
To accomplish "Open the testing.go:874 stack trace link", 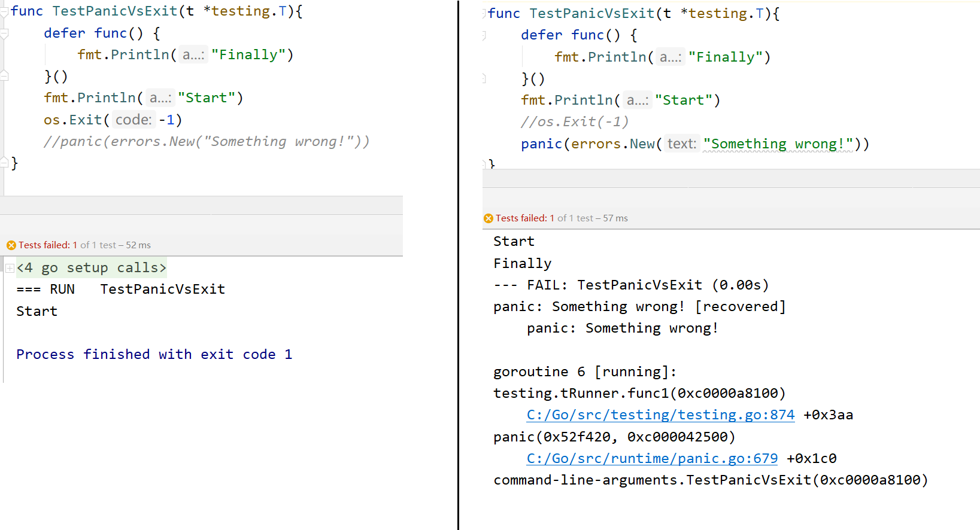I will pos(660,415).
